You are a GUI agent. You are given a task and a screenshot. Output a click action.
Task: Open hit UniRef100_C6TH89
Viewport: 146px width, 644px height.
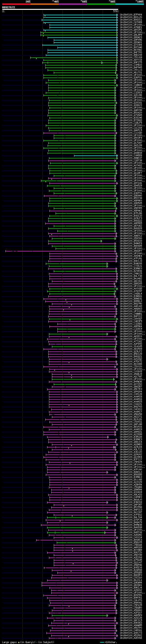(x=131, y=22)
